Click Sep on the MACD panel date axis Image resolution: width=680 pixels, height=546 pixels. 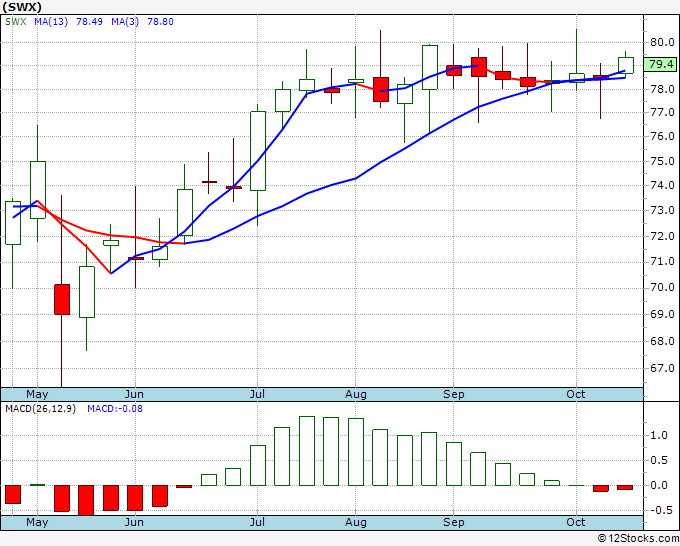[x=454, y=523]
